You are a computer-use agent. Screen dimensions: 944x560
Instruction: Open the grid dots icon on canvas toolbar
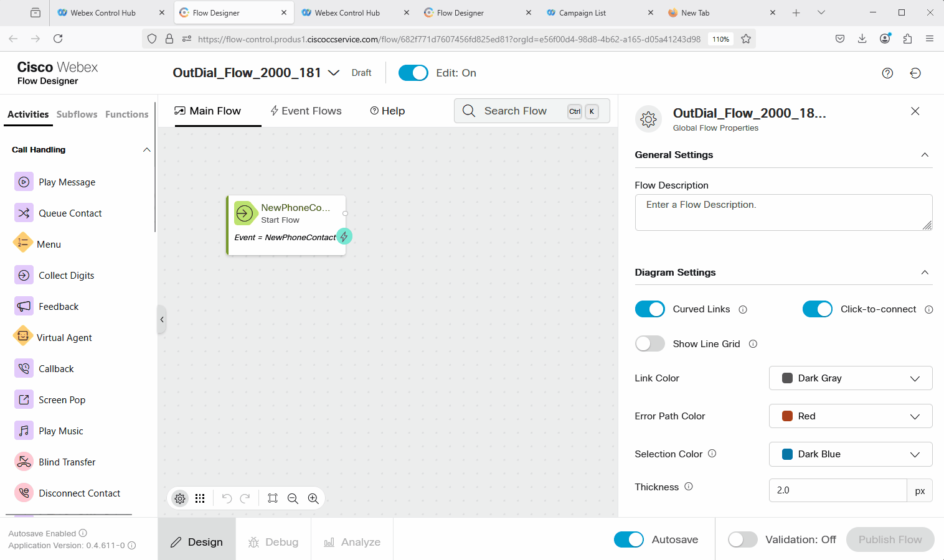(200, 498)
